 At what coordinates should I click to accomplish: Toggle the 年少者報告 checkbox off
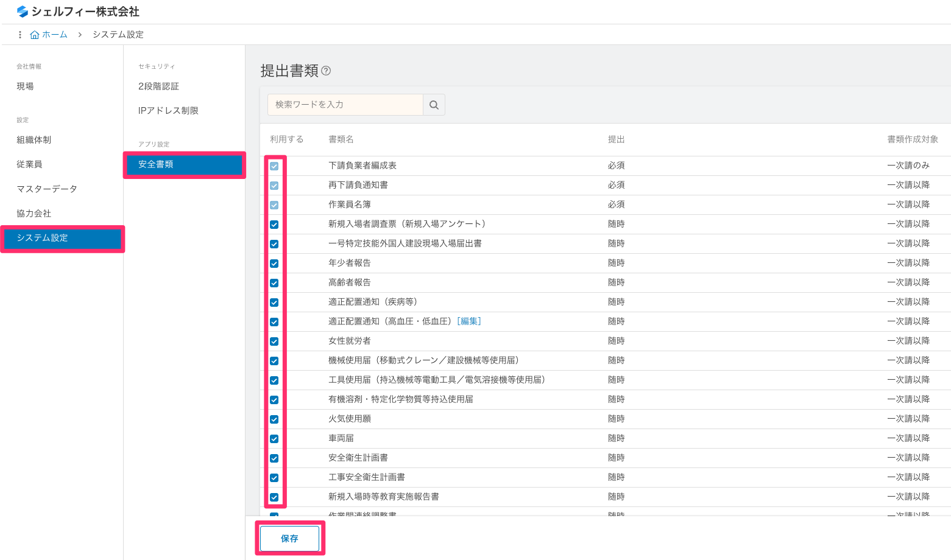[x=274, y=263]
